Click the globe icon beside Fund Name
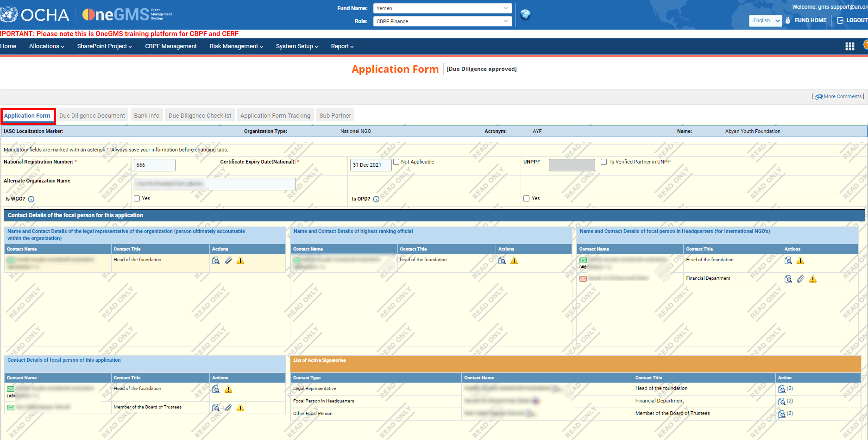Screen dimensions: 868x440 (525, 15)
